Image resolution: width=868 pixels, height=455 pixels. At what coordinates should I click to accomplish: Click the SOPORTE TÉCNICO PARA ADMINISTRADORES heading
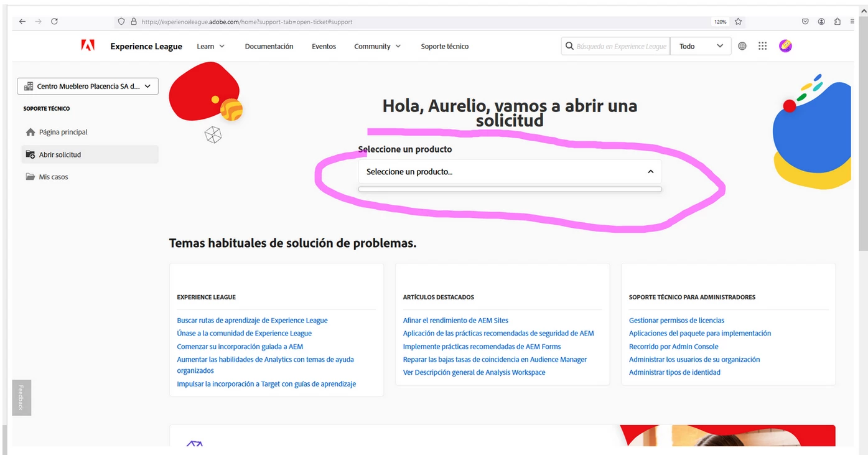pos(692,298)
